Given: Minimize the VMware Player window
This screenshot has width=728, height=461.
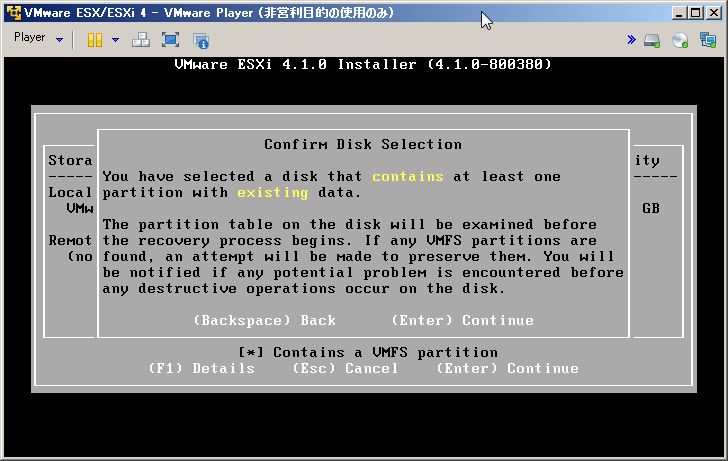Looking at the screenshot, I should point(679,13).
